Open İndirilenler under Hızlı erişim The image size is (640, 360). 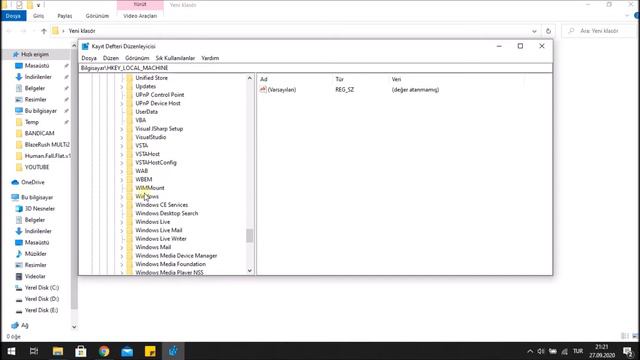click(x=38, y=77)
